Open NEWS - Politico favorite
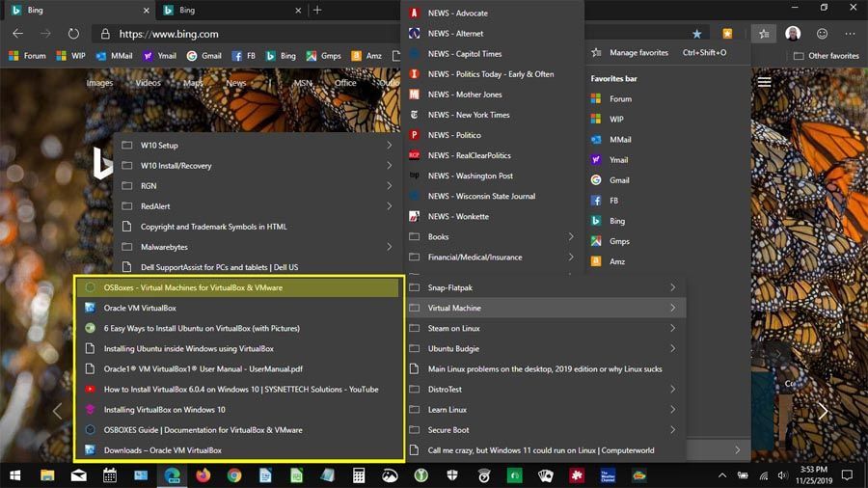The image size is (868, 488). click(x=493, y=135)
